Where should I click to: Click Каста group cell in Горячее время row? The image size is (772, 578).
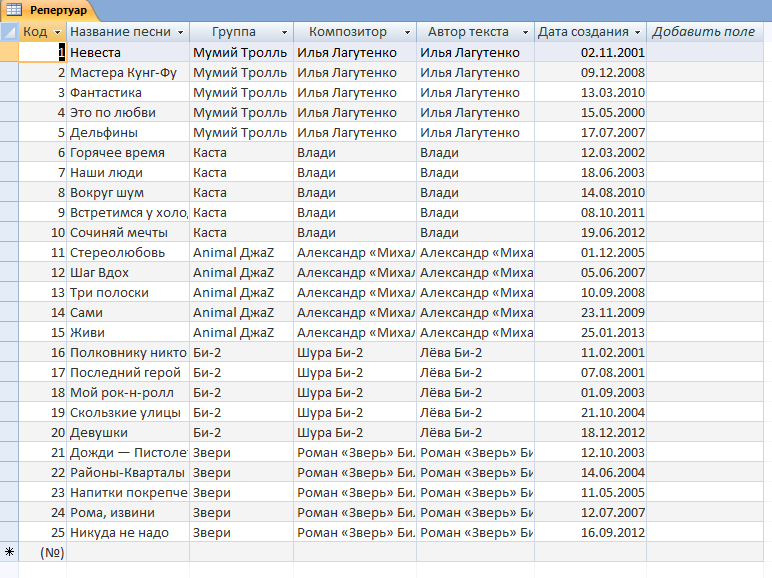tap(241, 153)
